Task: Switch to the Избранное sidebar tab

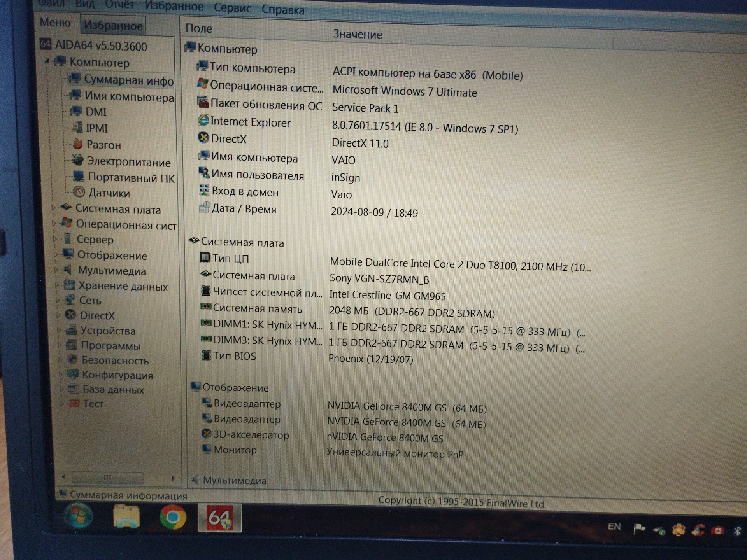Action: click(x=113, y=25)
